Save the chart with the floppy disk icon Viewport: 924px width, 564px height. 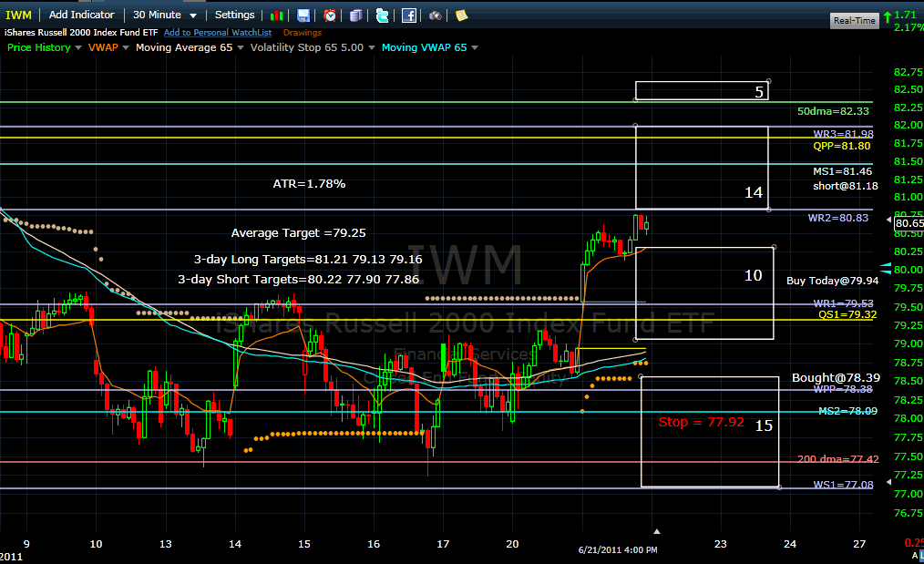point(303,15)
